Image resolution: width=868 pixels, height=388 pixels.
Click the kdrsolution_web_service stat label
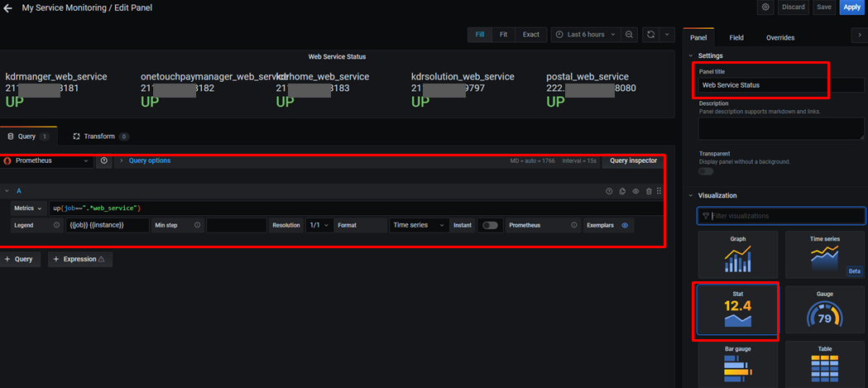463,76
